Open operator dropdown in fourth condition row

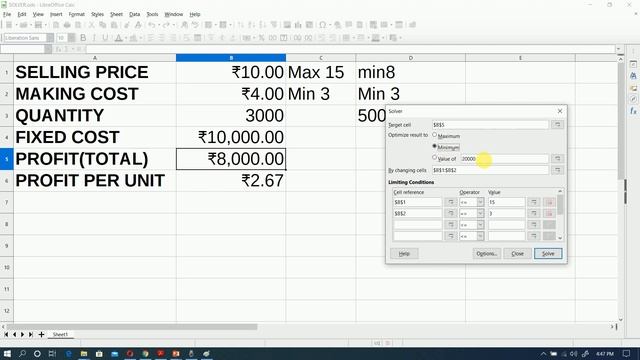(x=480, y=236)
